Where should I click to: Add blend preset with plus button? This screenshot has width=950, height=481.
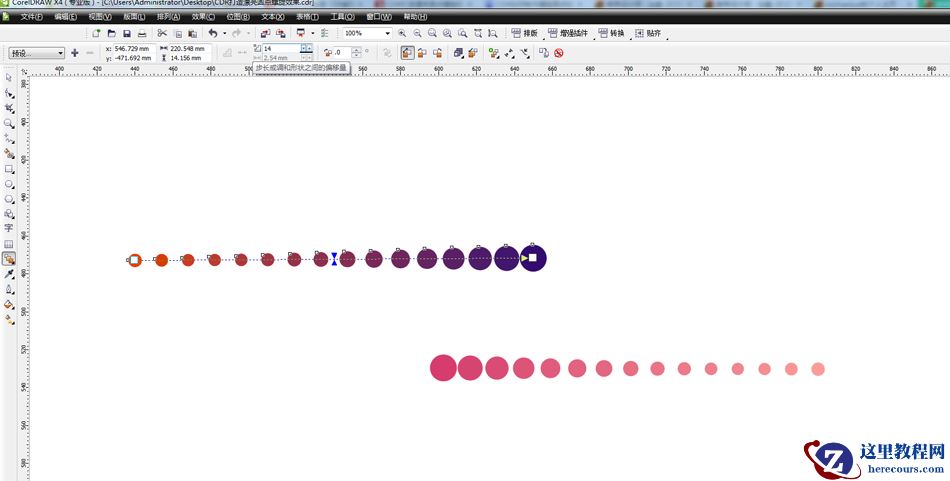pyautogui.click(x=75, y=53)
